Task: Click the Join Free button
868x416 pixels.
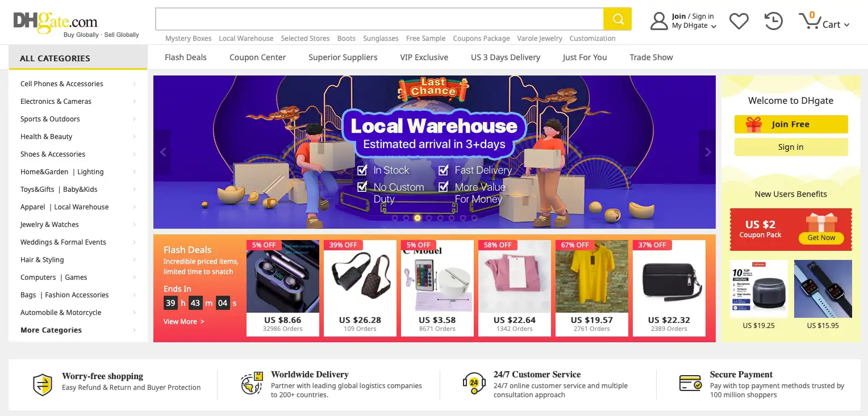Action: pos(791,124)
